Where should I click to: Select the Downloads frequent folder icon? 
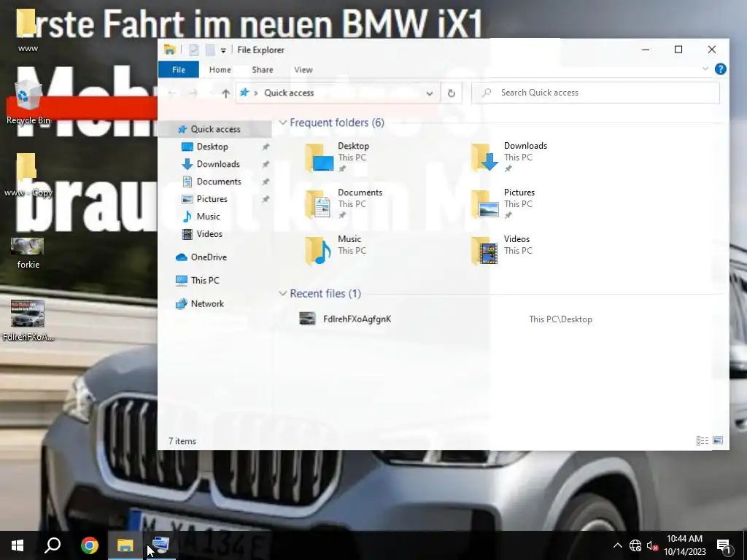[x=485, y=157]
